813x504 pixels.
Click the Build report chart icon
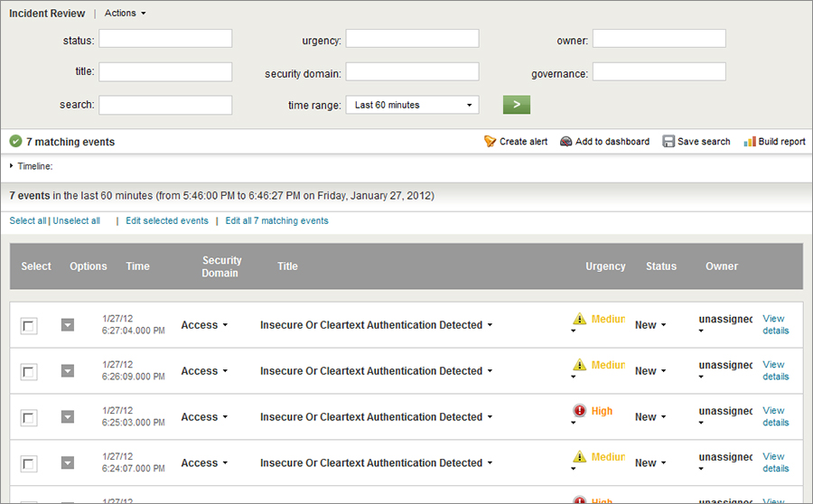pos(749,142)
